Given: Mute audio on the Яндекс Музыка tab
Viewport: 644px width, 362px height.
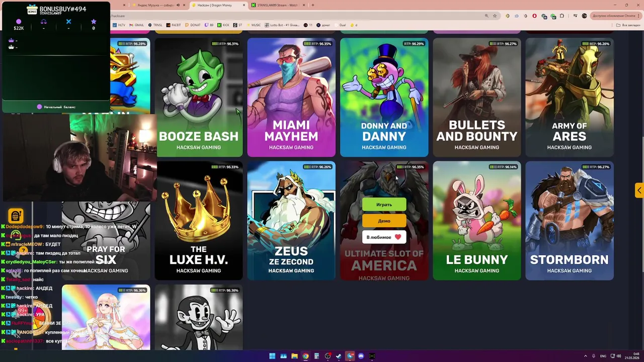Looking at the screenshot, I should [x=178, y=5].
